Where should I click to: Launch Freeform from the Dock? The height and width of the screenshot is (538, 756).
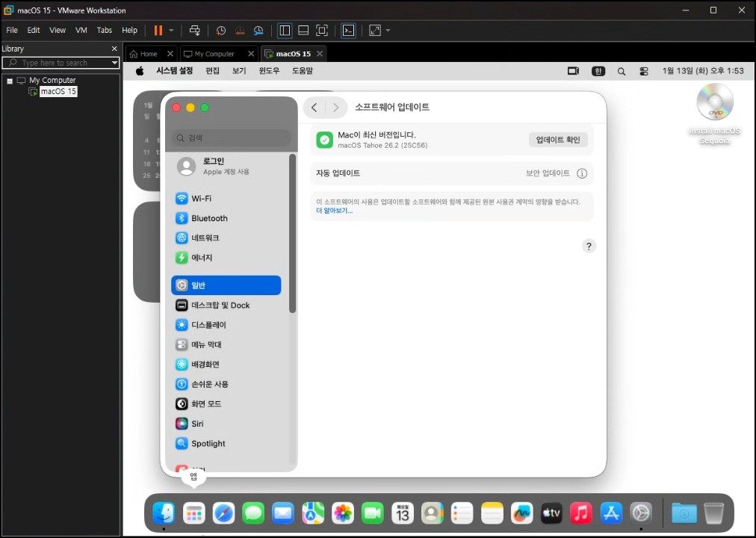click(521, 513)
